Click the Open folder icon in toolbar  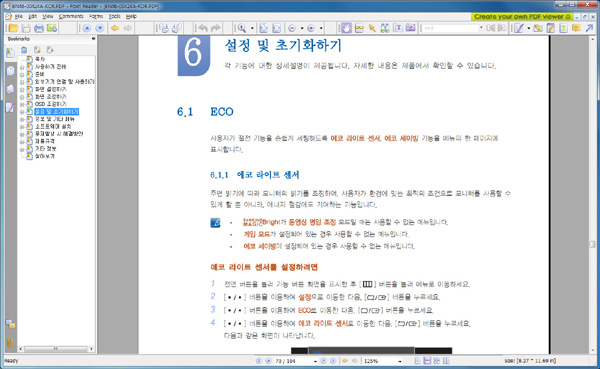pyautogui.click(x=13, y=28)
